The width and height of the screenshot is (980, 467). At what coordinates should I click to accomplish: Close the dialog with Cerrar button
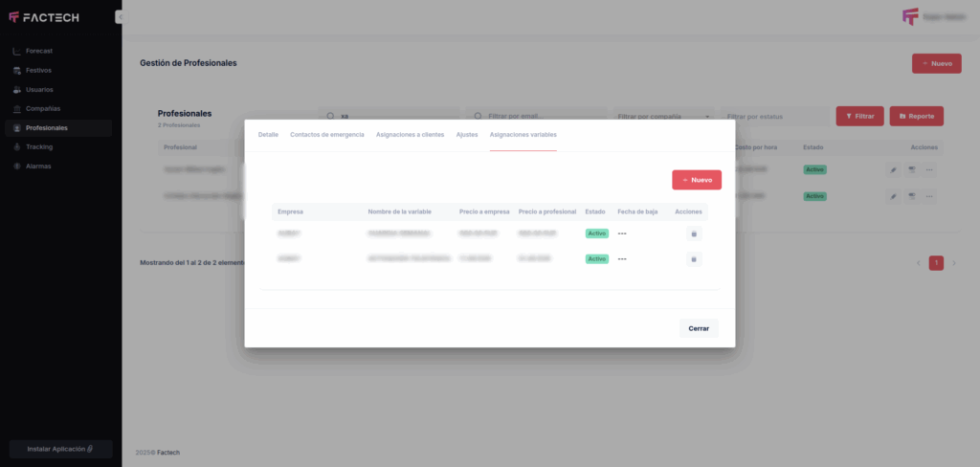699,328
